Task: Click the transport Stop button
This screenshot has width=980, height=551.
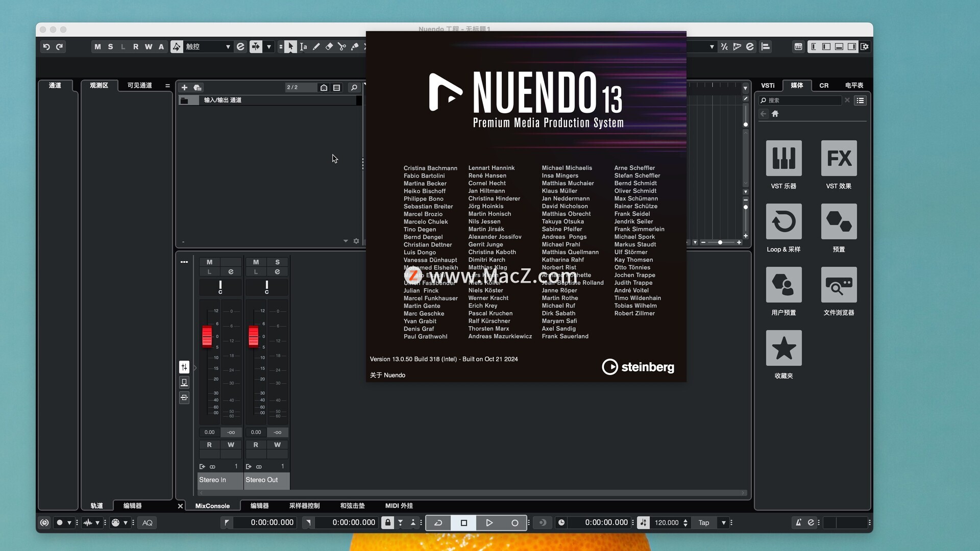Action: tap(463, 522)
